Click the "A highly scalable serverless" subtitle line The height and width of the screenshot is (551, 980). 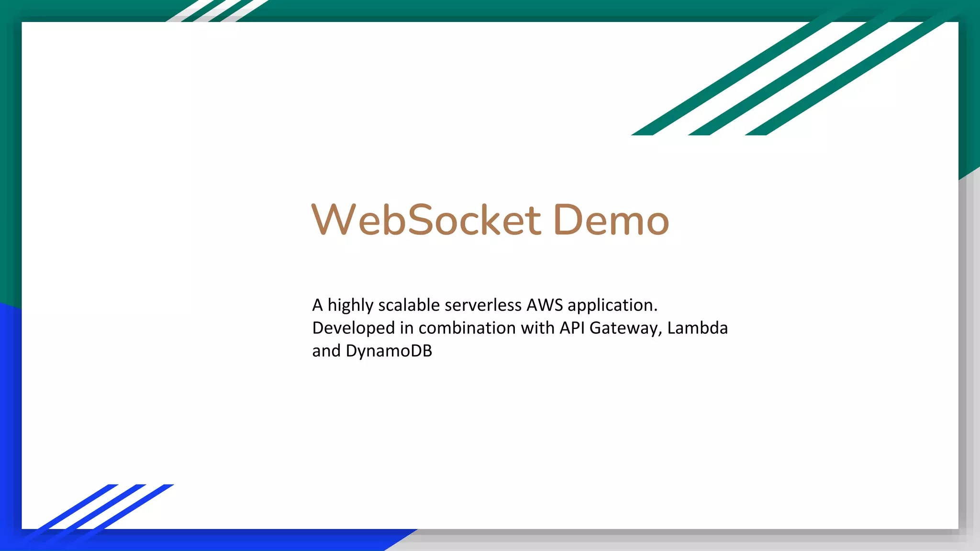[x=416, y=305]
